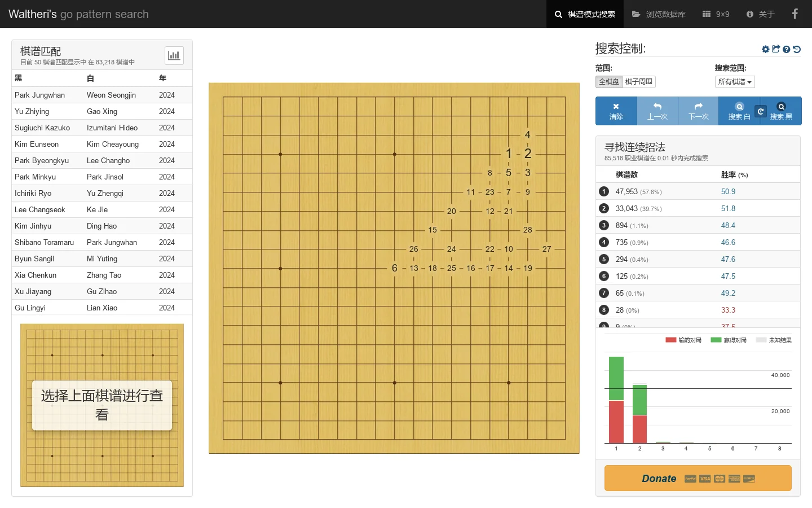Open the Park Jungwhan vs Weon Seongjin game
The height and width of the screenshot is (508, 812).
click(x=102, y=95)
